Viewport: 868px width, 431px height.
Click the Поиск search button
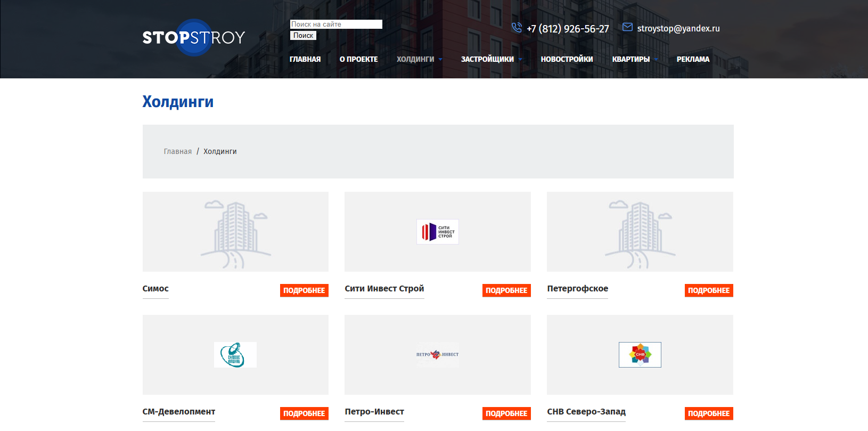pyautogui.click(x=304, y=36)
